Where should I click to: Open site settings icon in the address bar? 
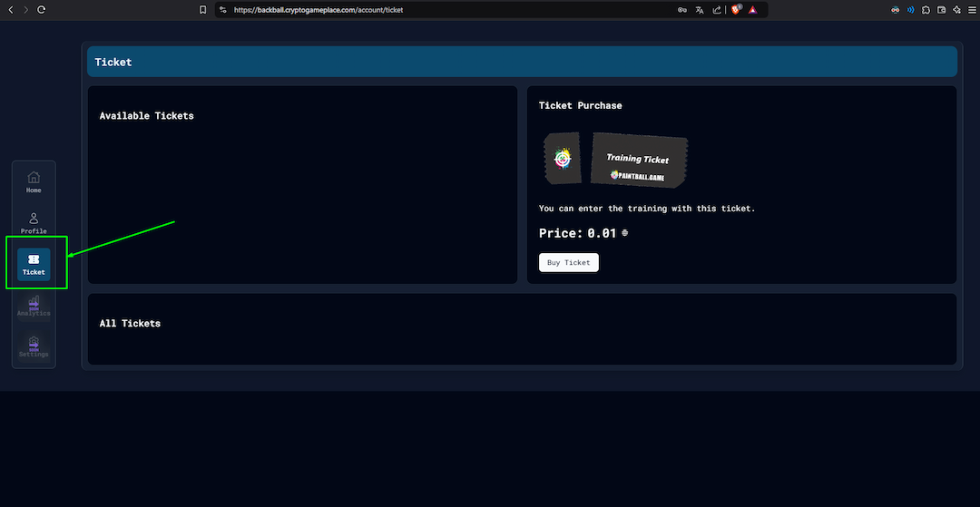coord(223,10)
